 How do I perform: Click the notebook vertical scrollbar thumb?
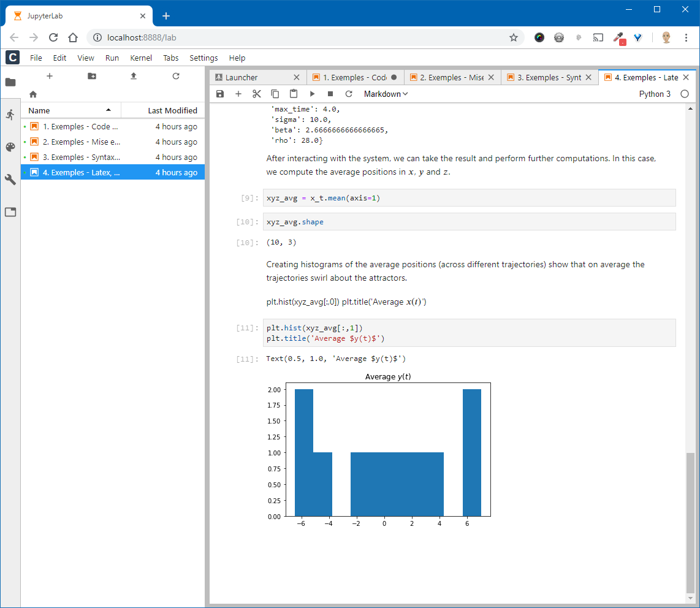tap(690, 522)
